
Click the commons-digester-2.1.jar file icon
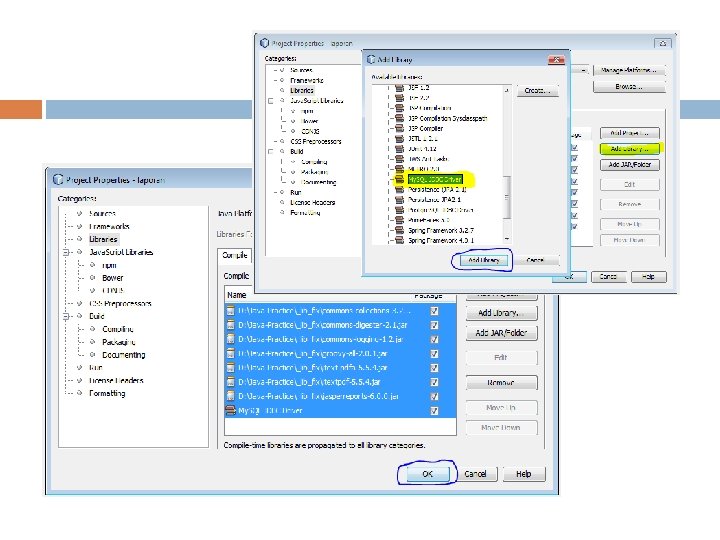click(231, 325)
